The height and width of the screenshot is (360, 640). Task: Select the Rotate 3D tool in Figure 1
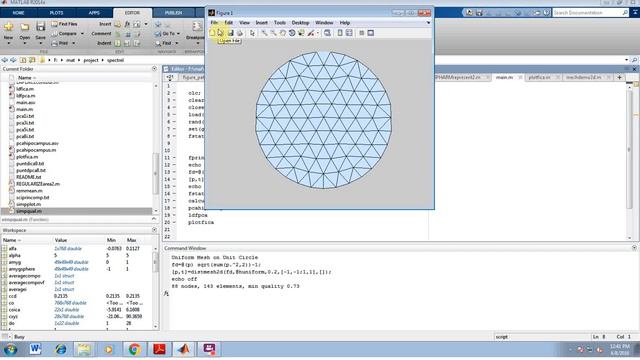point(292,33)
